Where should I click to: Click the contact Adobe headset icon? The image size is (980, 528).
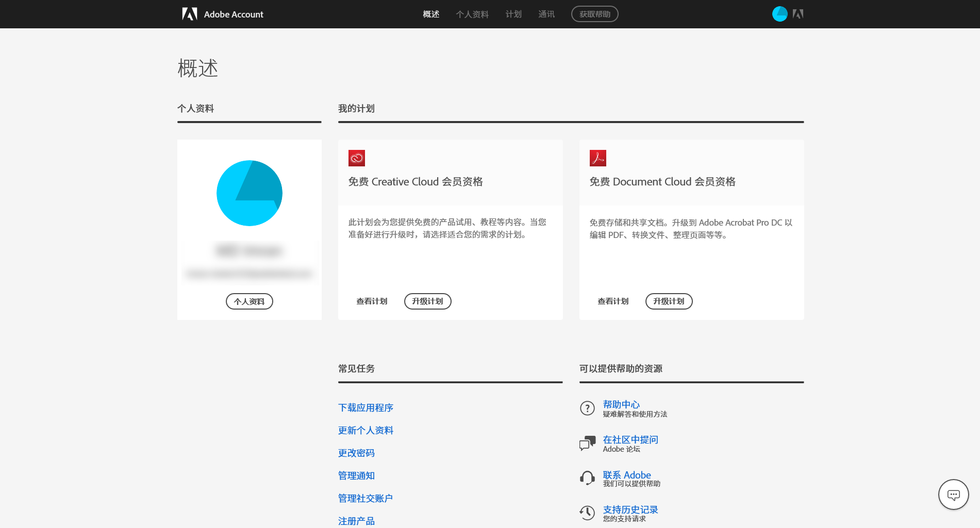tap(587, 478)
